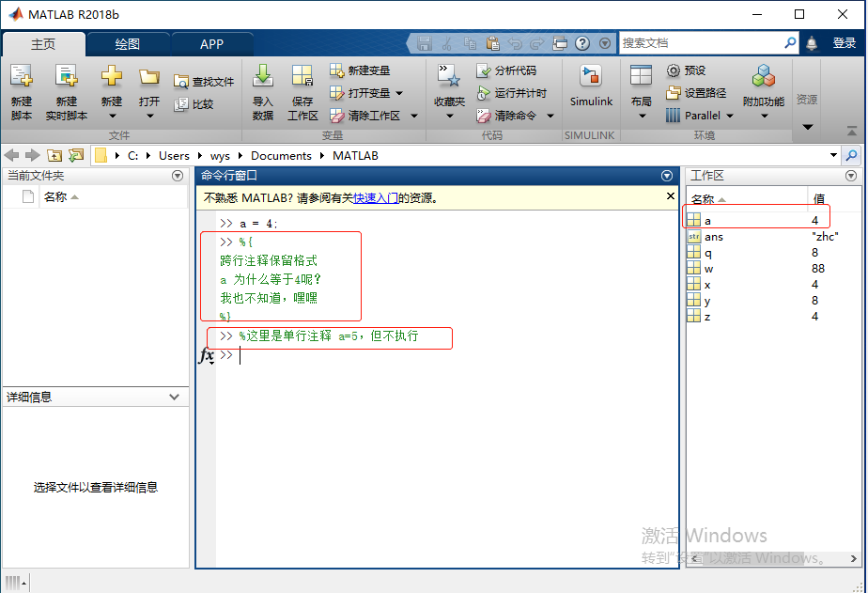Viewport: 868px width, 593px height.
Task: Open Command Window actions menu
Action: tap(667, 176)
